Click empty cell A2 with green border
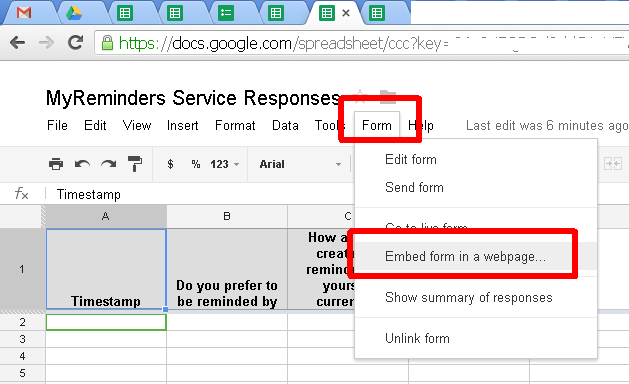This screenshot has height=384, width=629. tap(106, 322)
